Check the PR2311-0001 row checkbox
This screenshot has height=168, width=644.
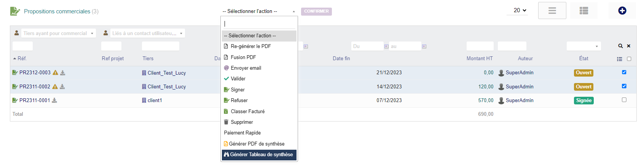[624, 100]
